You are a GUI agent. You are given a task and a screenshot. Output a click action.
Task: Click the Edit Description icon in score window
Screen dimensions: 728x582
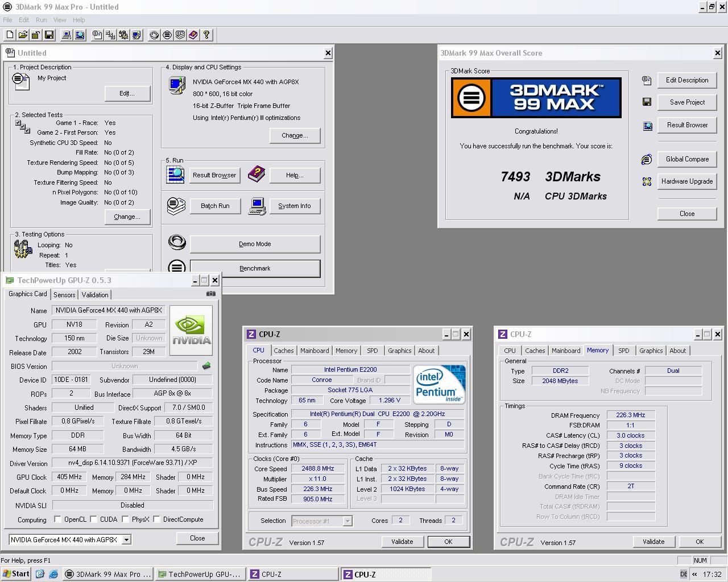[647, 81]
